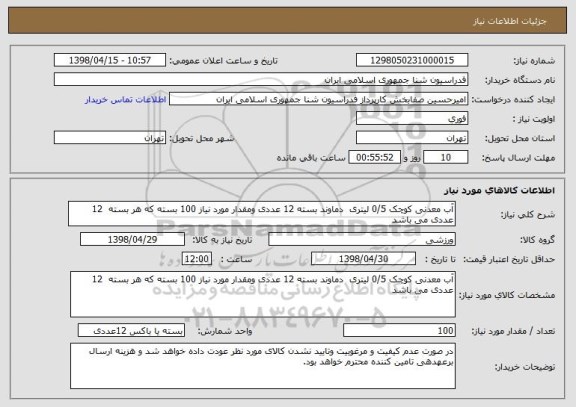This screenshot has height=407, width=576.
Task: Click the label گروه کالا
Action: pos(538,240)
